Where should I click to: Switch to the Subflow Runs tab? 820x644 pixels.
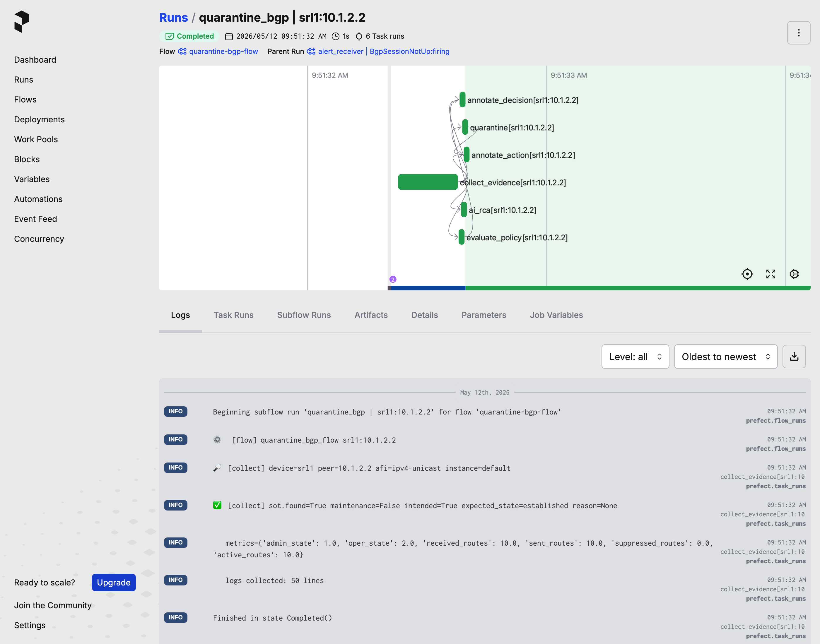[x=304, y=315]
